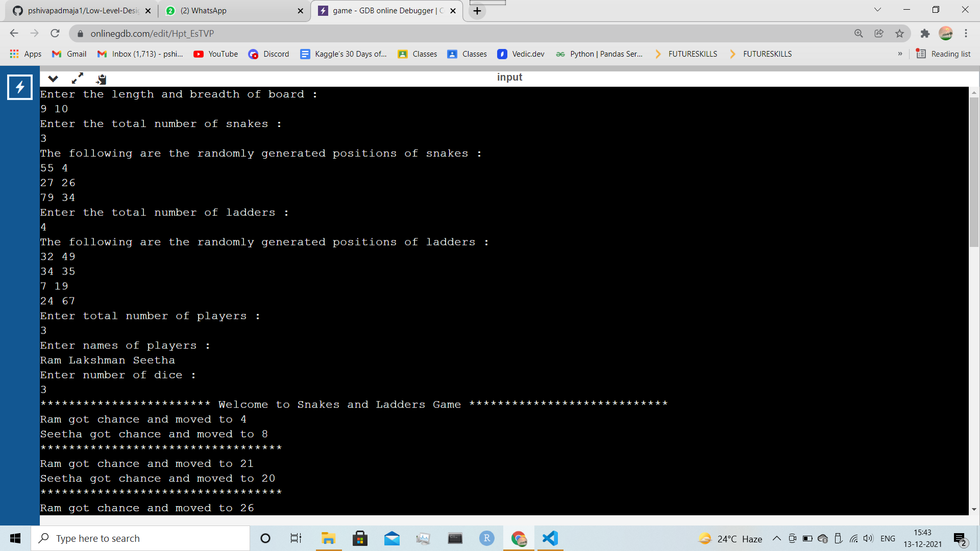Expand console to fullscreen with arrows icon

pos(77,79)
